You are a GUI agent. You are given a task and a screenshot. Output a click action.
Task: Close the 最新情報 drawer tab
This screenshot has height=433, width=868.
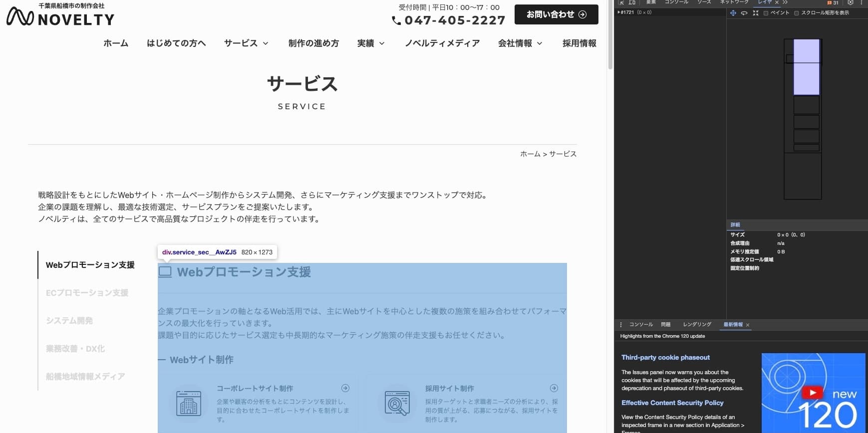[x=748, y=325]
